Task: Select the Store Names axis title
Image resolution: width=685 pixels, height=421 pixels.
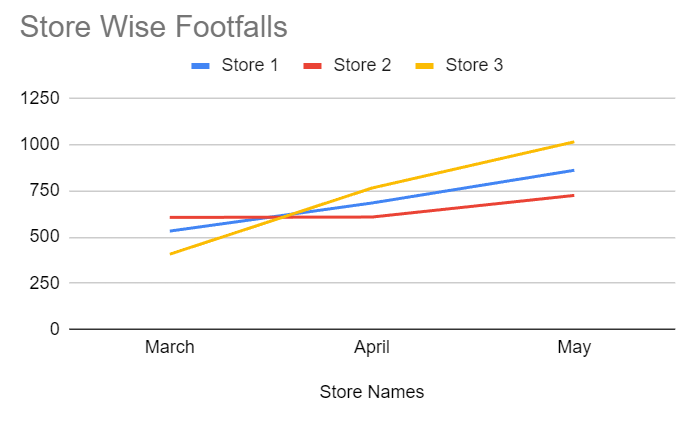Action: (372, 392)
